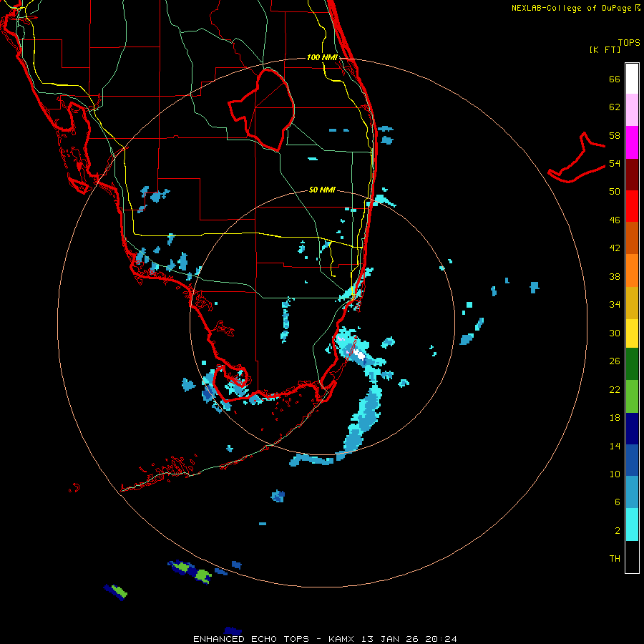
Task: Click the Lake Okeechobee outline
Action: (262, 110)
